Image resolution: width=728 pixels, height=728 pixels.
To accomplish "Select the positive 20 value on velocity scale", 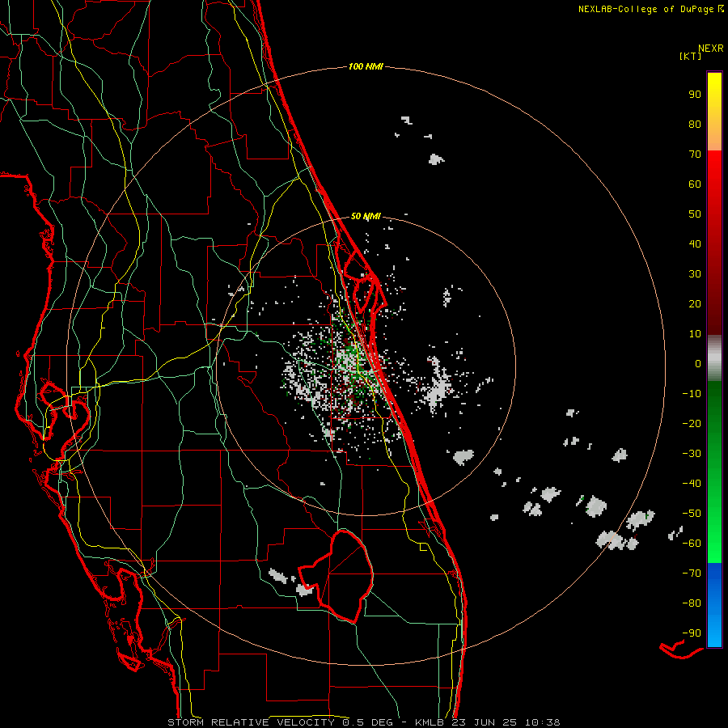I will pyautogui.click(x=695, y=303).
